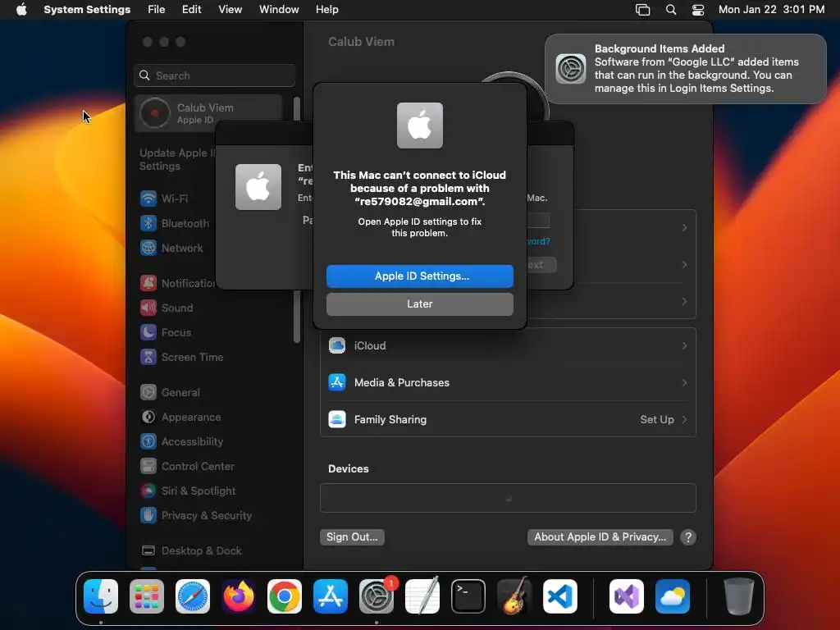
Task: Open the cloud weather app in Dock
Action: 673,596
